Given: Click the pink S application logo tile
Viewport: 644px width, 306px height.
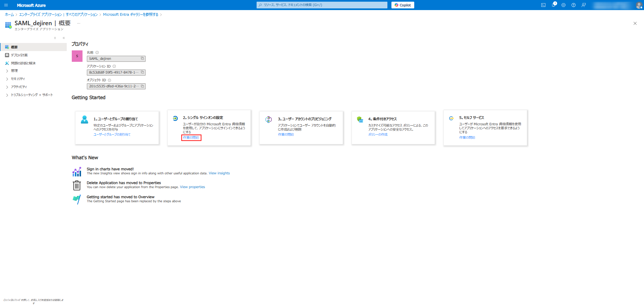Looking at the screenshot, I should [x=77, y=56].
